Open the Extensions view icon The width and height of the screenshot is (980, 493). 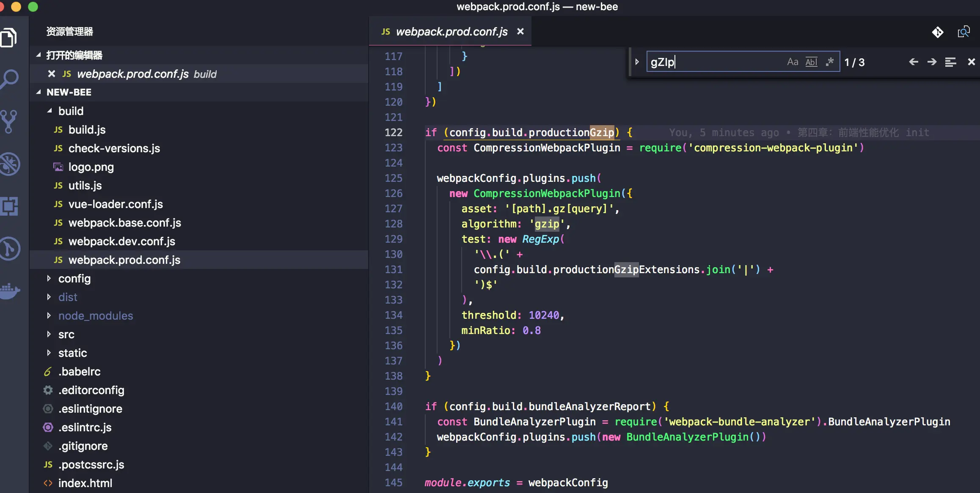9,206
